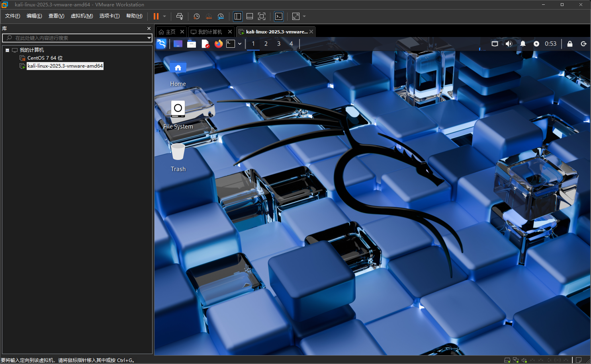This screenshot has height=364, width=591.
Task: Click the network adapter status bar icon
Action: coord(516,360)
